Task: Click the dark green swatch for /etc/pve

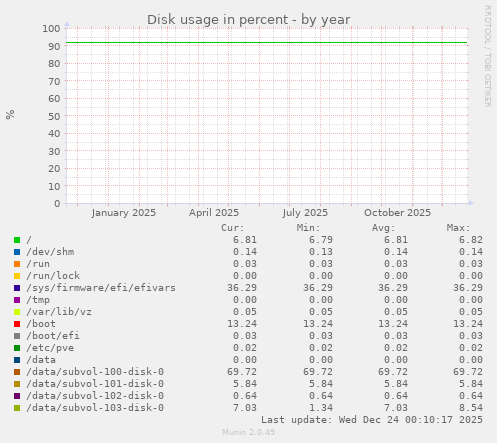Action: pyautogui.click(x=17, y=348)
